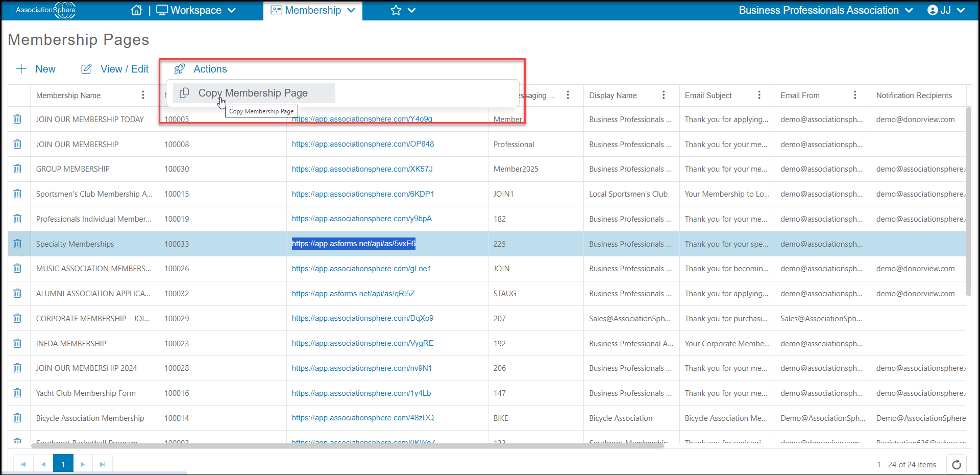Click the refresh grid icon
This screenshot has width=980, height=475.
[x=957, y=464]
